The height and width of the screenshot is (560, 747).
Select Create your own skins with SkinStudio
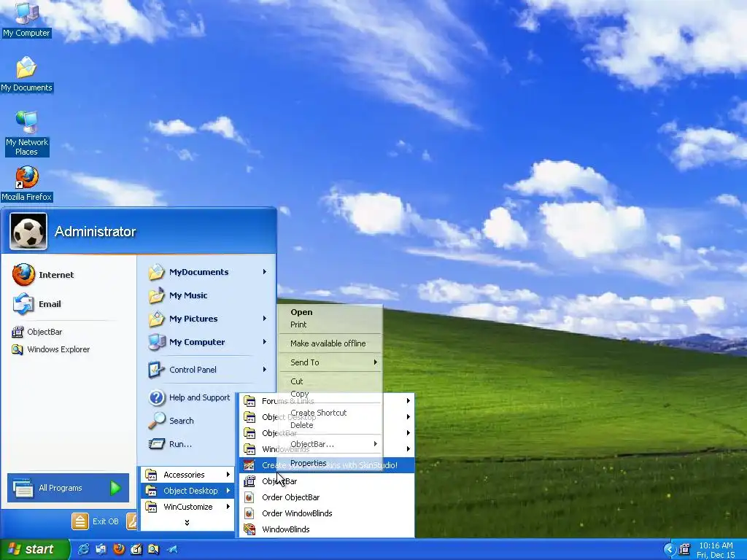pyautogui.click(x=327, y=465)
